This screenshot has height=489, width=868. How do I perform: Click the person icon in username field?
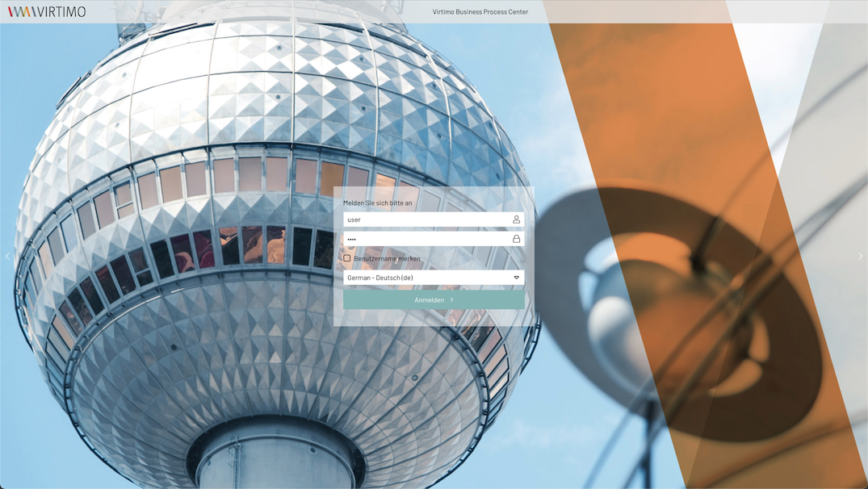pyautogui.click(x=516, y=219)
